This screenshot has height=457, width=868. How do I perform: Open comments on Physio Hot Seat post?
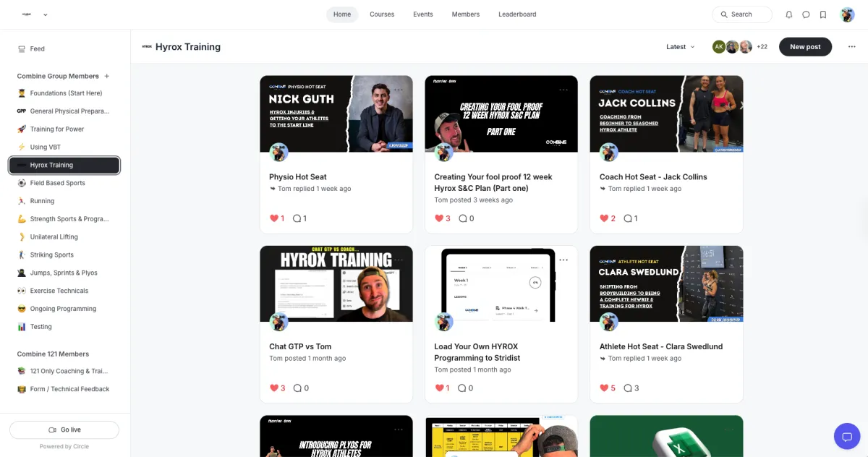pyautogui.click(x=299, y=218)
